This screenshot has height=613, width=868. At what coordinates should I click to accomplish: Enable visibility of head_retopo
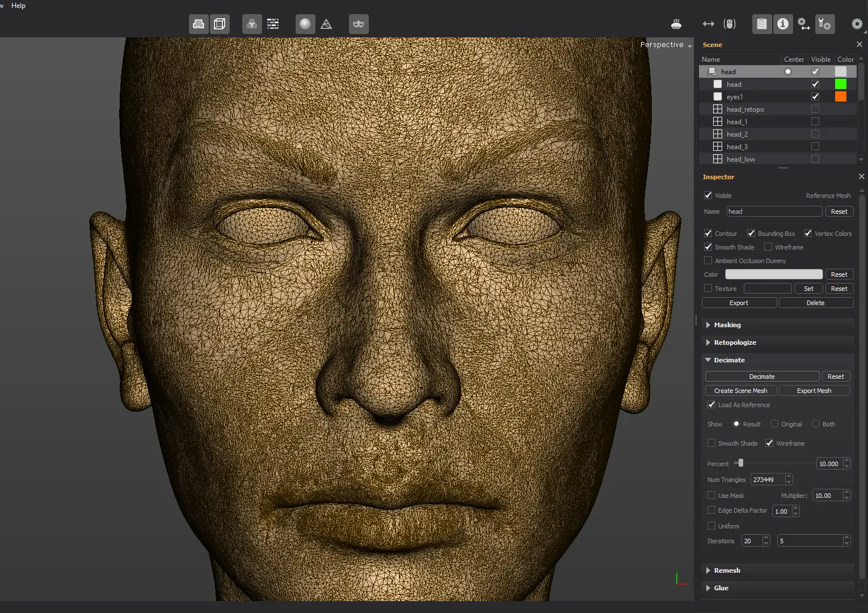pos(815,109)
